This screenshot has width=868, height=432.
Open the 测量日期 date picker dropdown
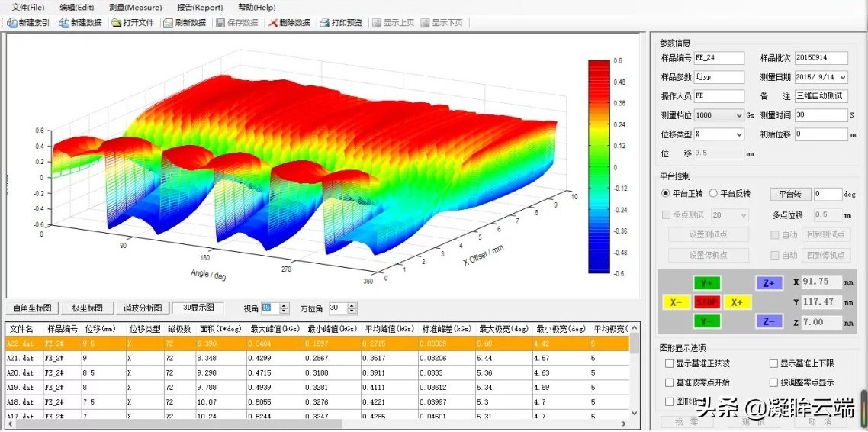[843, 78]
